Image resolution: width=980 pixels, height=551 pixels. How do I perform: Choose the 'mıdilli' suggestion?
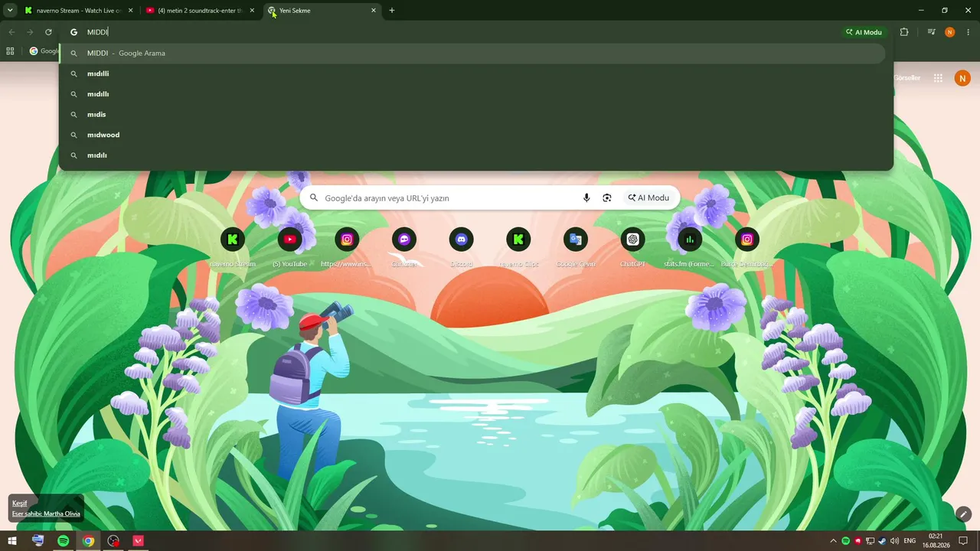[472, 73]
